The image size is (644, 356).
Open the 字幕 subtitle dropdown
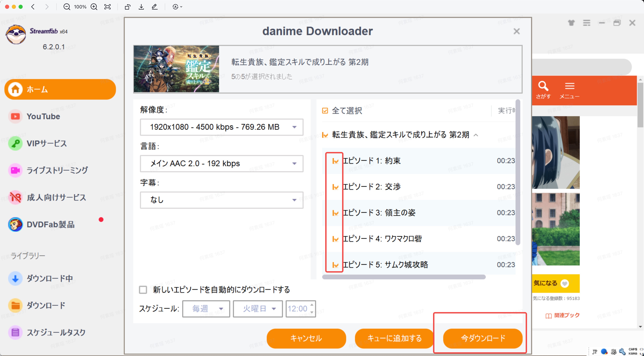[x=221, y=200]
